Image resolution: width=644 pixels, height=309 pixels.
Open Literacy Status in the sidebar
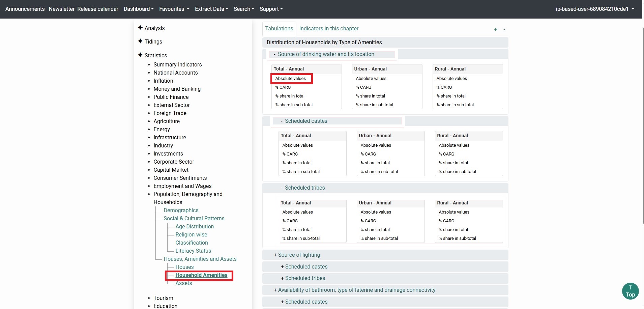pyautogui.click(x=193, y=251)
